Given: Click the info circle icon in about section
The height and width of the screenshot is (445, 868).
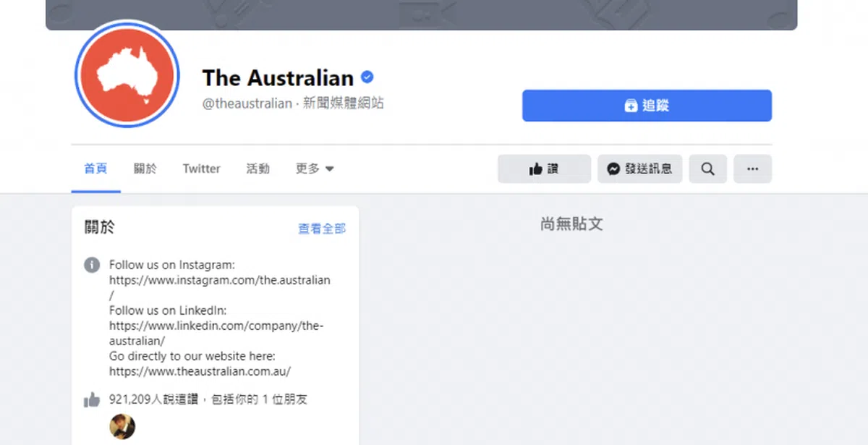Looking at the screenshot, I should tap(92, 265).
